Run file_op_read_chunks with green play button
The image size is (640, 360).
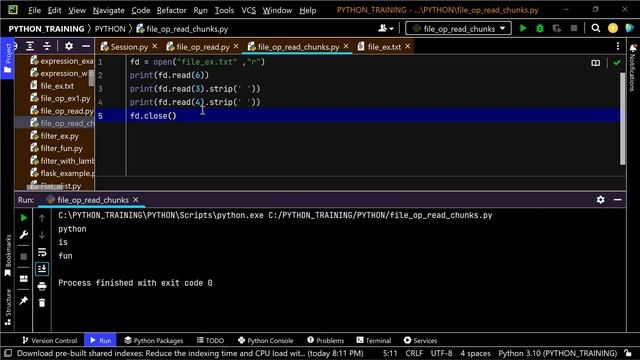[x=523, y=28]
